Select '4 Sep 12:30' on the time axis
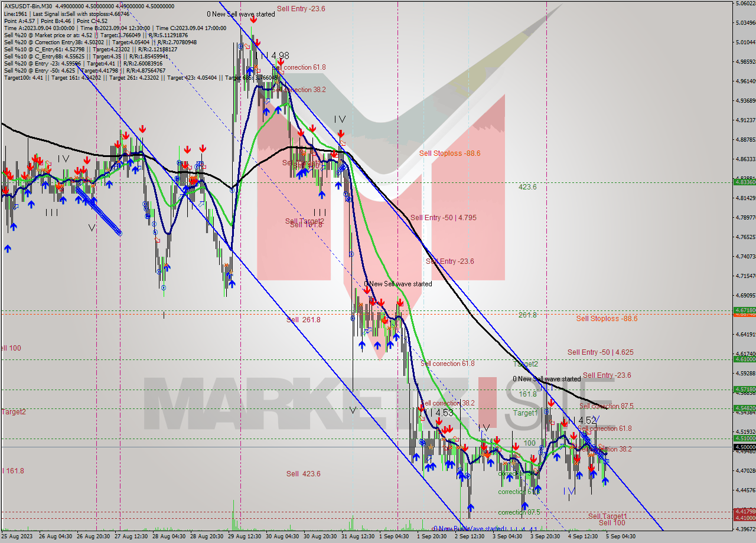The image size is (756, 543). 584,537
